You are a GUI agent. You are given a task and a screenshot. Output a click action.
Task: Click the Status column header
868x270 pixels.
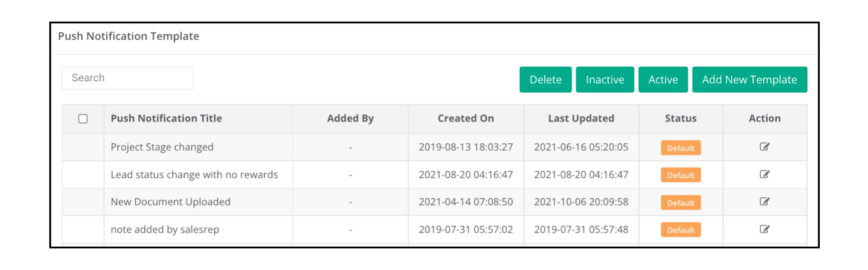point(681,118)
